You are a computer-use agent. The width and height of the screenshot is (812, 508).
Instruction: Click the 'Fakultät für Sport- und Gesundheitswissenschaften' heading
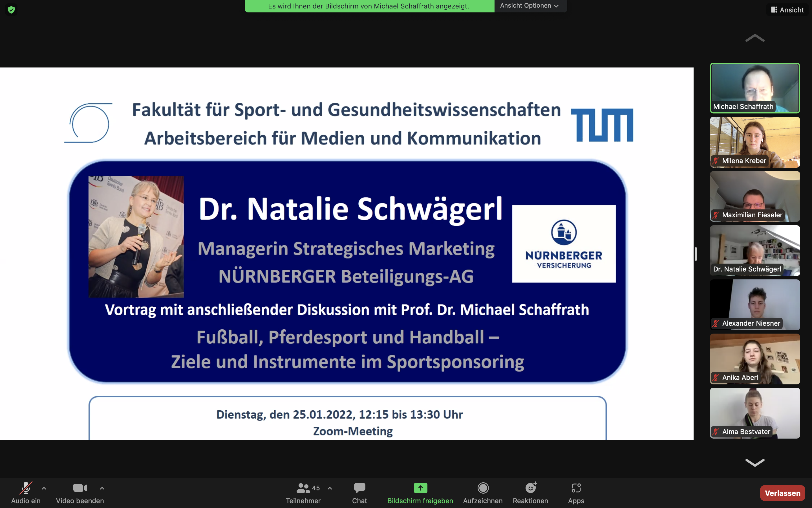point(346,110)
